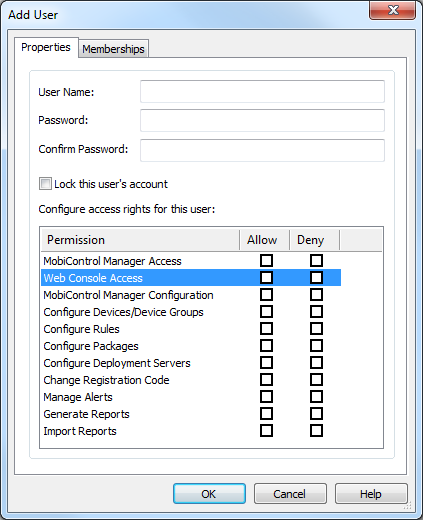Viewport: 423px width, 520px height.
Task: Check Allow for Configure Rules
Action: click(x=266, y=329)
